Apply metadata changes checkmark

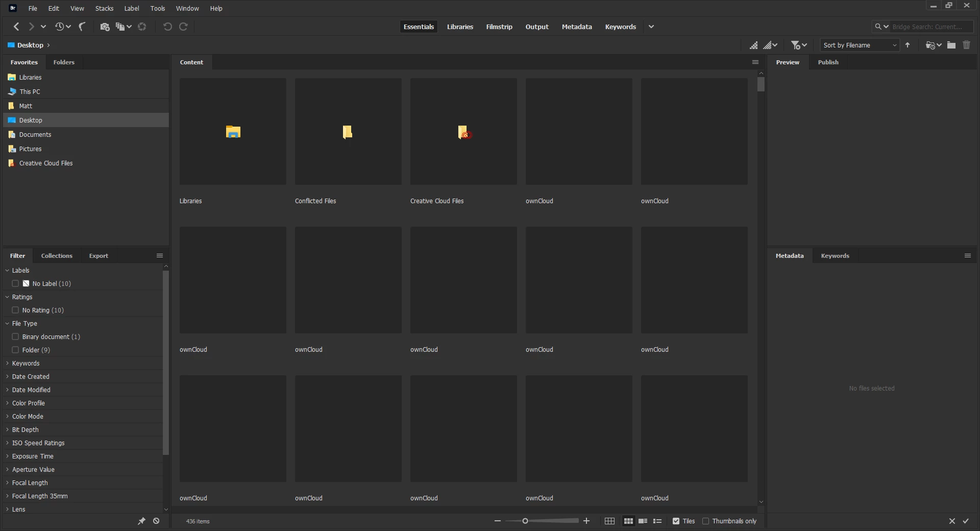tap(966, 521)
